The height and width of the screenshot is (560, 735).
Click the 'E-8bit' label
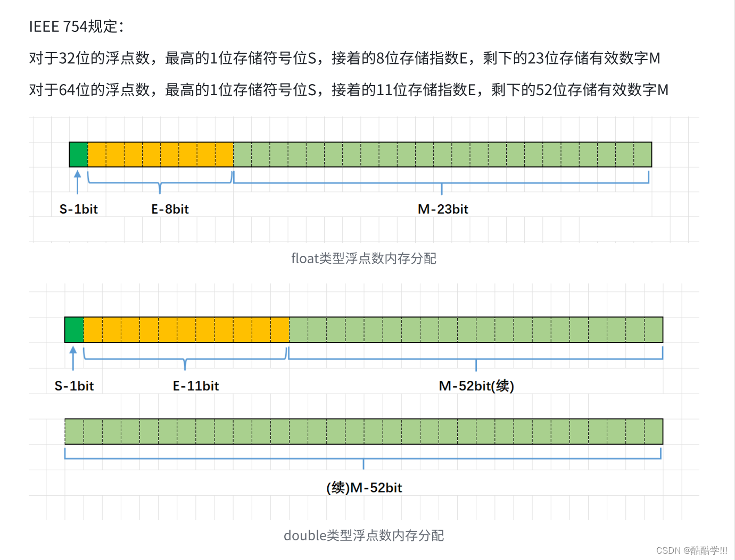point(170,209)
